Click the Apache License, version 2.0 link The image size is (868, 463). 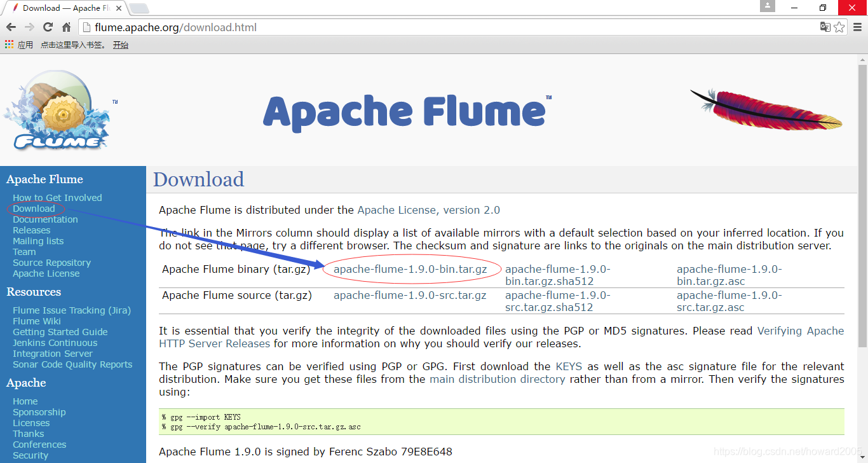pos(428,210)
